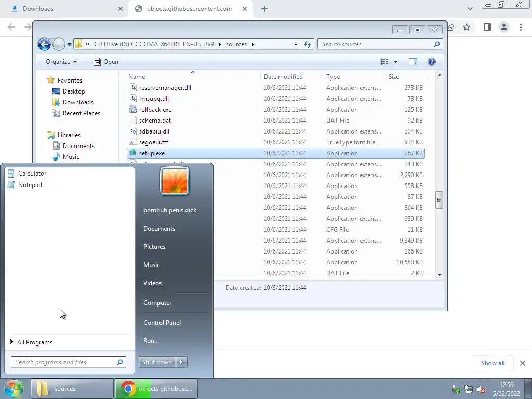Open the recent locations dropdown arrow

pyautogui.click(x=69, y=45)
